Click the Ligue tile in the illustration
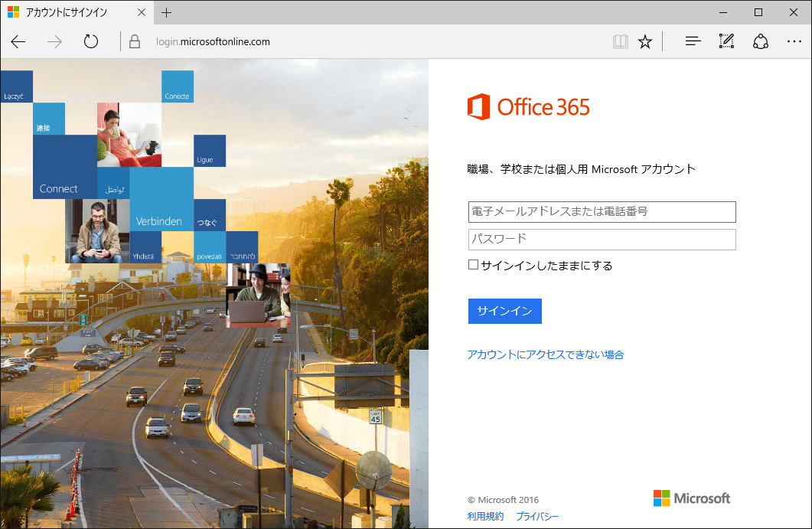 click(x=210, y=151)
